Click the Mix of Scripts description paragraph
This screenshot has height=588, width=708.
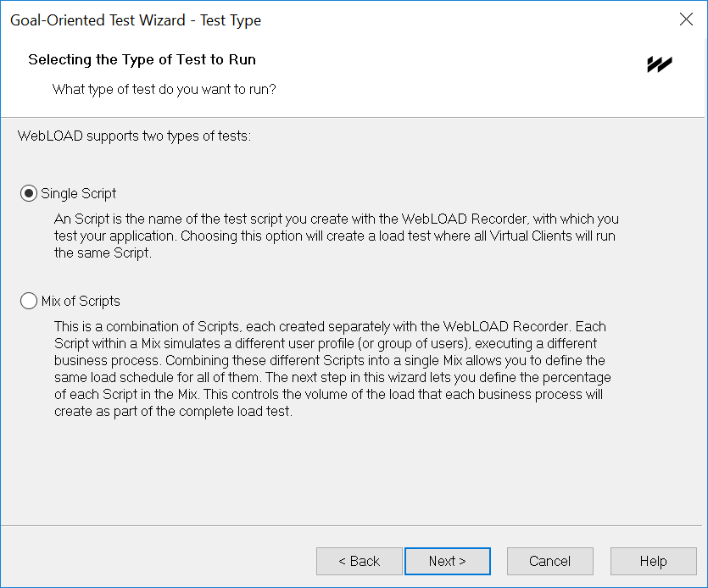[332, 369]
